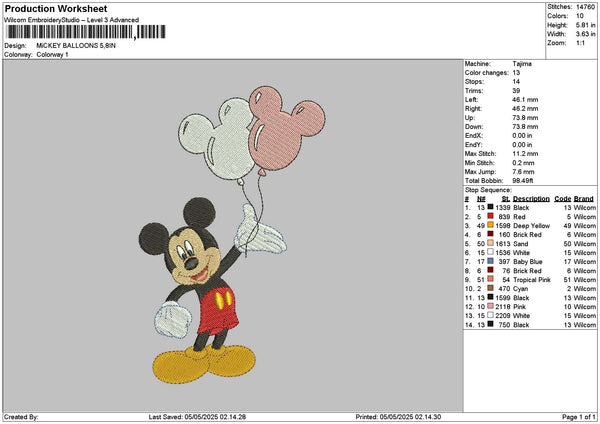Click the Left value "46.1 mm"
The height and width of the screenshot is (424, 600).
coord(525,99)
